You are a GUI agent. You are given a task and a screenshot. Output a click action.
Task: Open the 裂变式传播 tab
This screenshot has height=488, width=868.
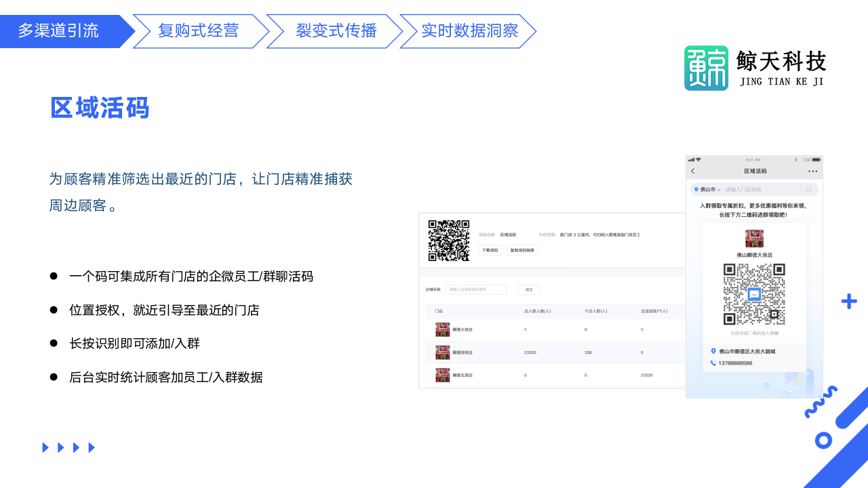336,31
